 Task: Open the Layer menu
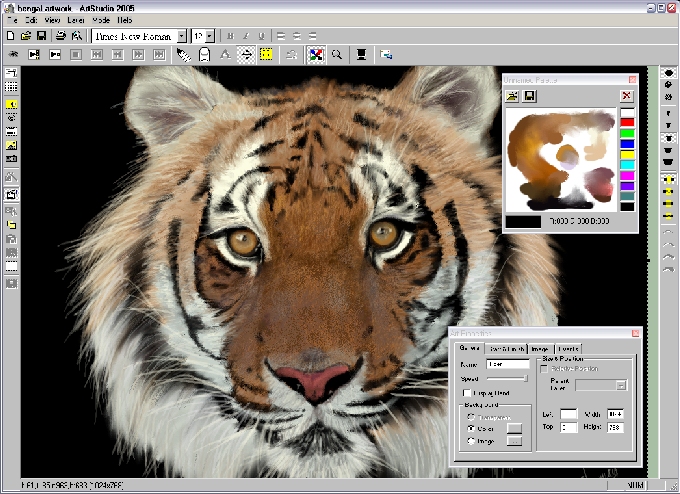[75, 20]
